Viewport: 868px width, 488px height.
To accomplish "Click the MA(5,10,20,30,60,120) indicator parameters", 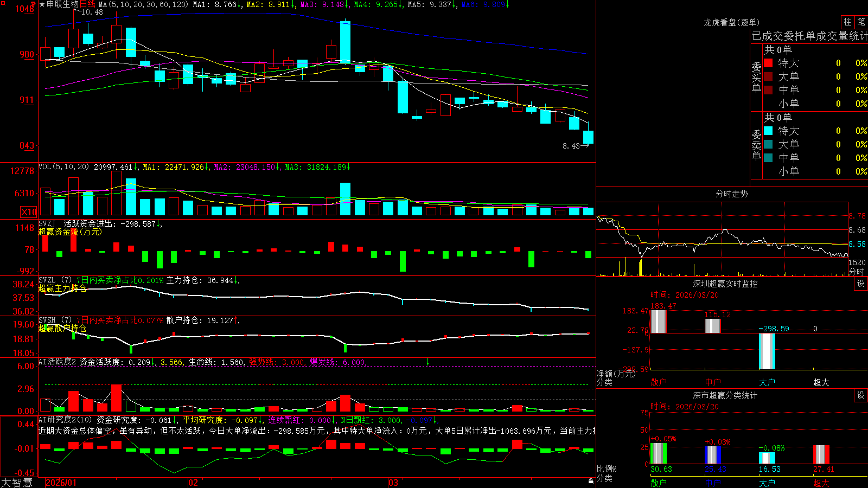I will [x=143, y=4].
